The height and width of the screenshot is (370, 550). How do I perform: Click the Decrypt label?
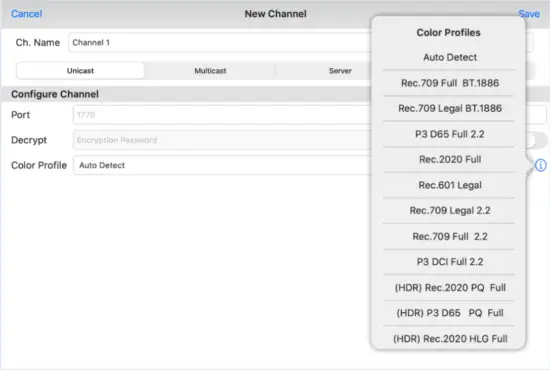29,140
